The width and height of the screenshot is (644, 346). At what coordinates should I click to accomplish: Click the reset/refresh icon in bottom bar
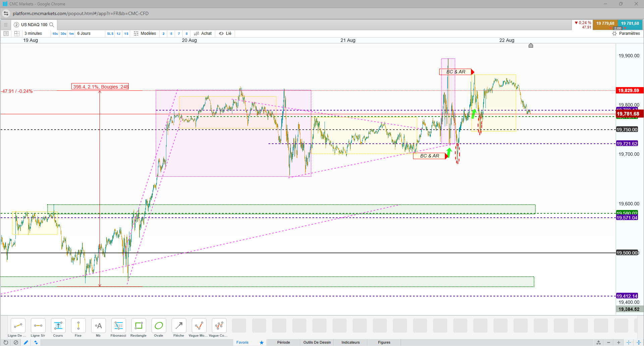click(x=6, y=342)
